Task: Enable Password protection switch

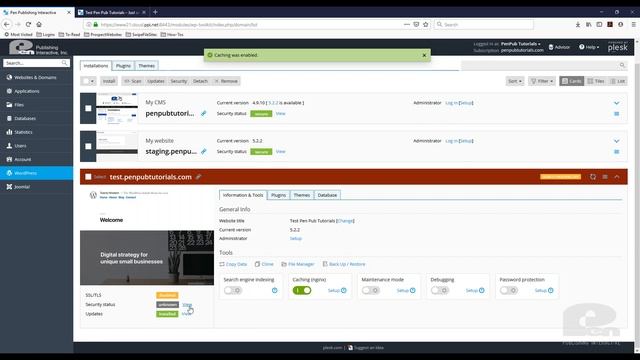Action: pos(509,290)
